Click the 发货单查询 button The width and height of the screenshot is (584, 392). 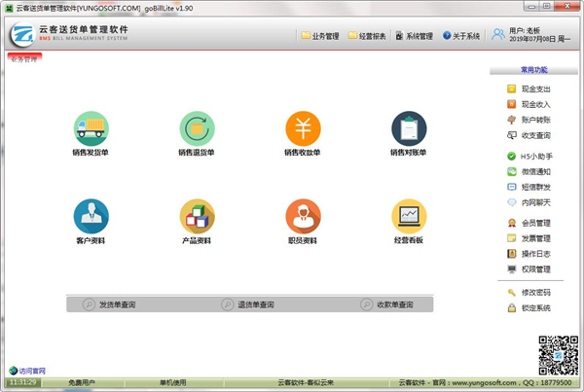click(x=109, y=304)
